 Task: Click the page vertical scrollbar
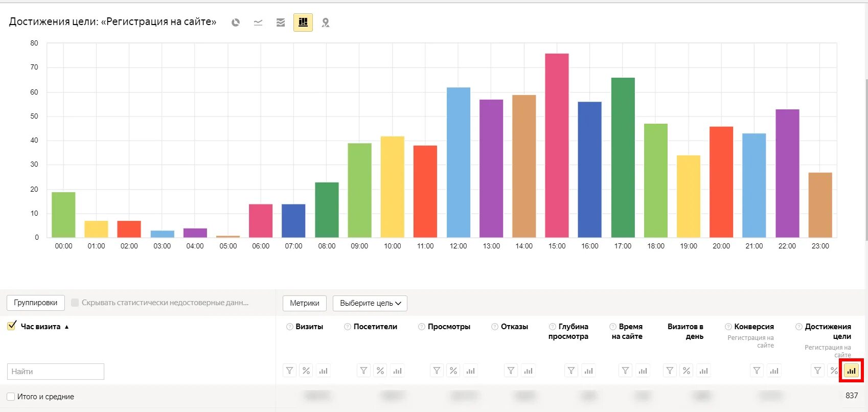[x=866, y=159]
